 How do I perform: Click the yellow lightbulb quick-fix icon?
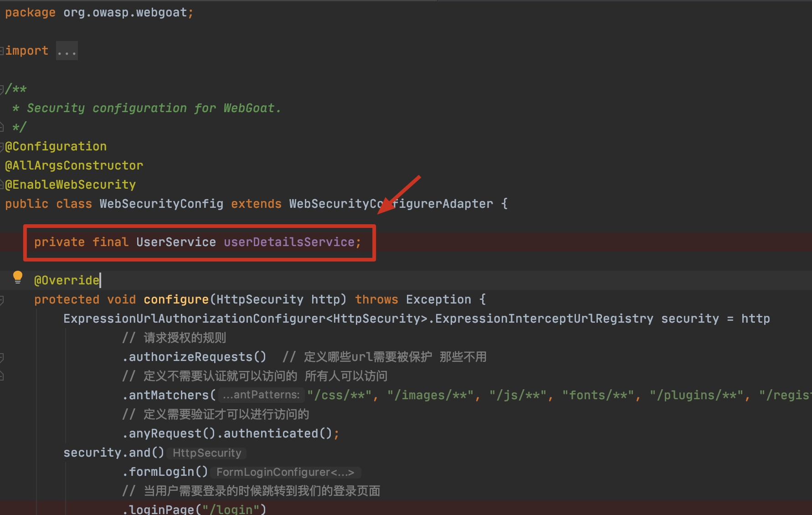pyautogui.click(x=18, y=277)
